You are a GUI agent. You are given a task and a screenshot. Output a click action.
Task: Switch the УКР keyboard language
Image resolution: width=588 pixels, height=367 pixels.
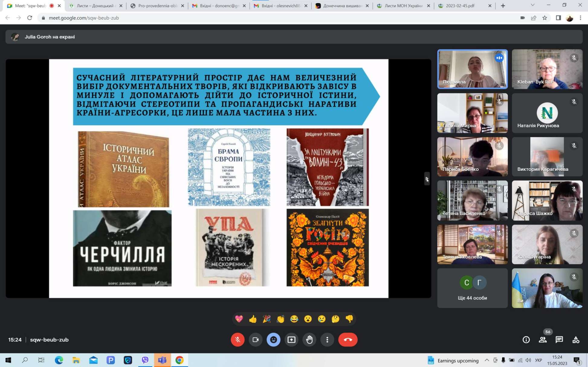(538, 360)
